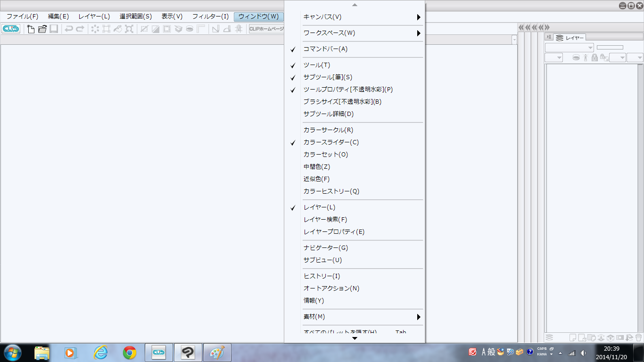This screenshot has height=362, width=644.
Task: Click the layer opacity slider
Action: click(x=610, y=47)
